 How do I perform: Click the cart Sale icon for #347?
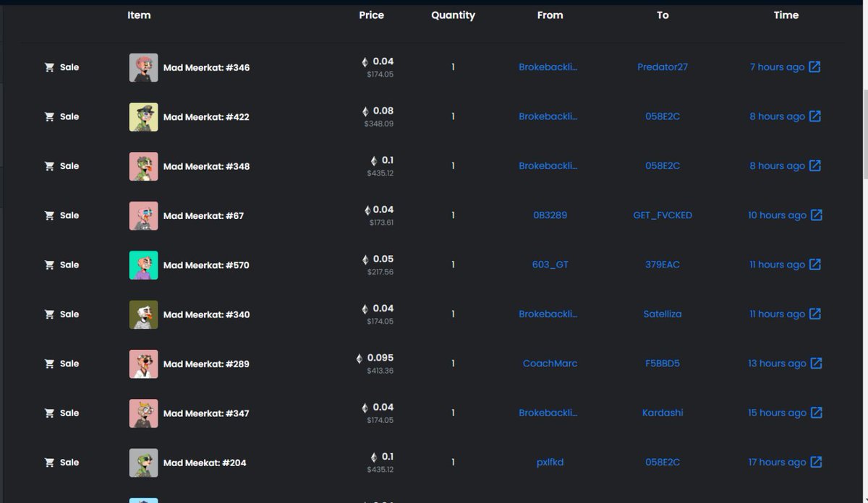pyautogui.click(x=49, y=413)
